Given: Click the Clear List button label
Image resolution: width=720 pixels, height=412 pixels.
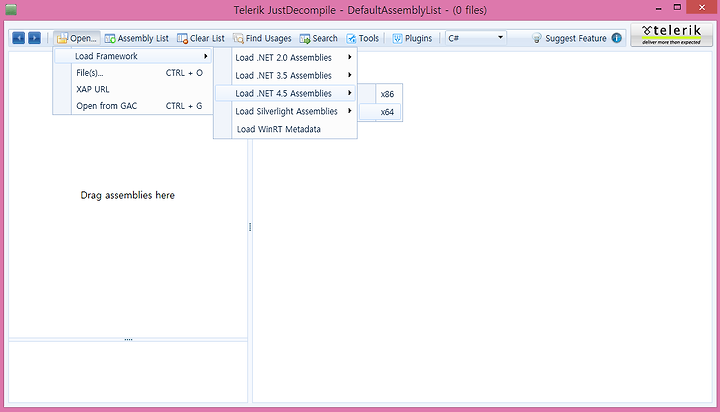Looking at the screenshot, I should click(x=207, y=39).
